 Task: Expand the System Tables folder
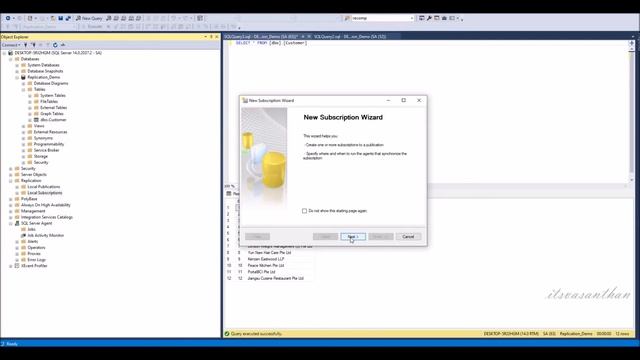pos(30,96)
